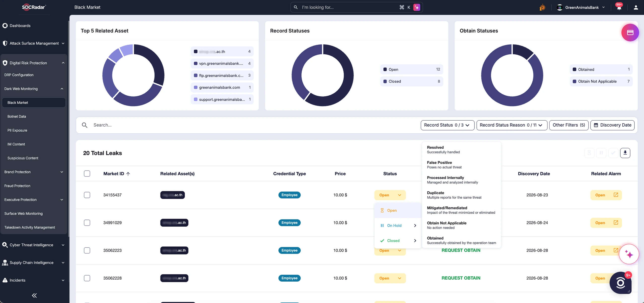Click the AI sparkle icon in search bar

pos(417,7)
